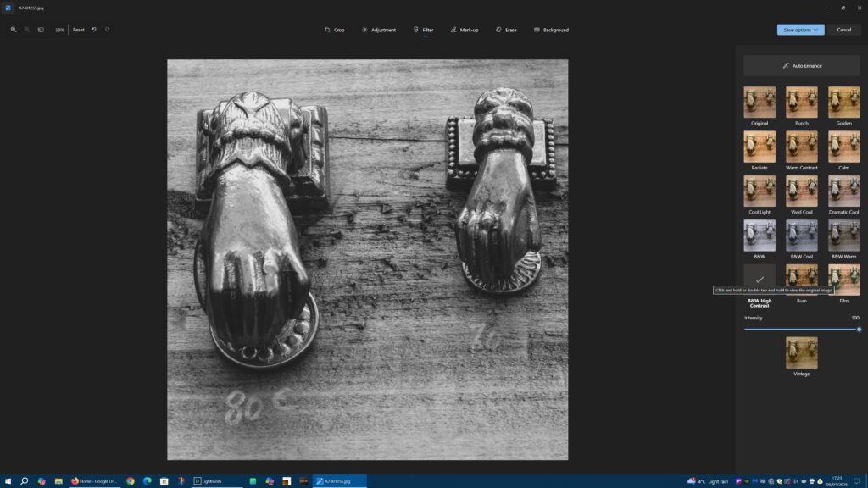The image size is (868, 488).
Task: Switch to the Mark-up tool
Action: pyautogui.click(x=464, y=30)
